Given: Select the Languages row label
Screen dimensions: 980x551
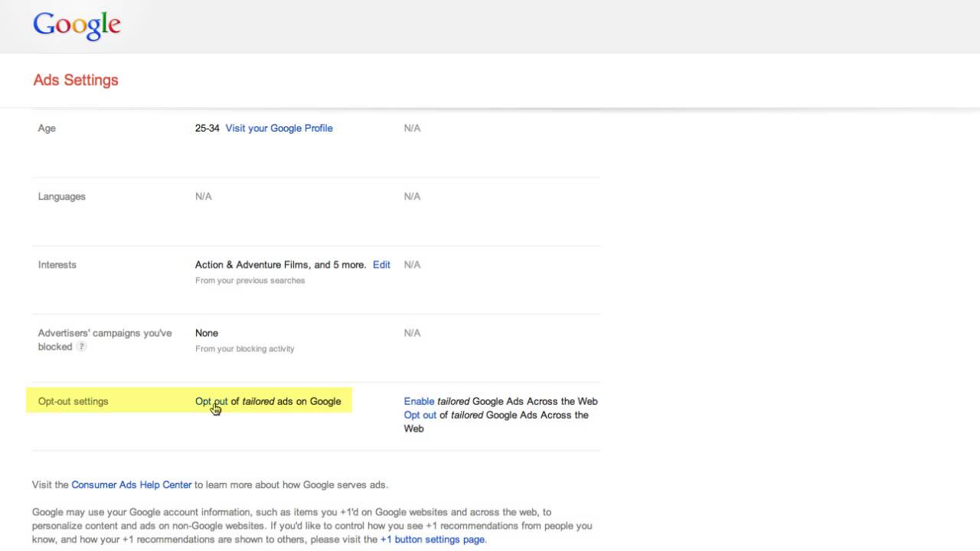Looking at the screenshot, I should [x=61, y=197].
